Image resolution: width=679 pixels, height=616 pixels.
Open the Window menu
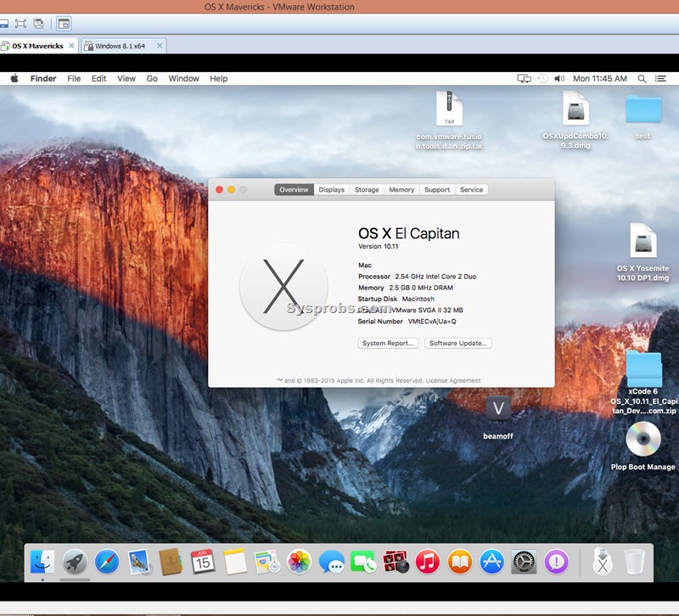[183, 78]
